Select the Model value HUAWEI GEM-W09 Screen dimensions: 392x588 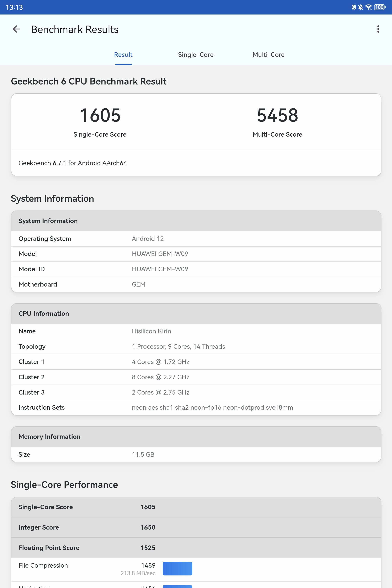pyautogui.click(x=160, y=254)
